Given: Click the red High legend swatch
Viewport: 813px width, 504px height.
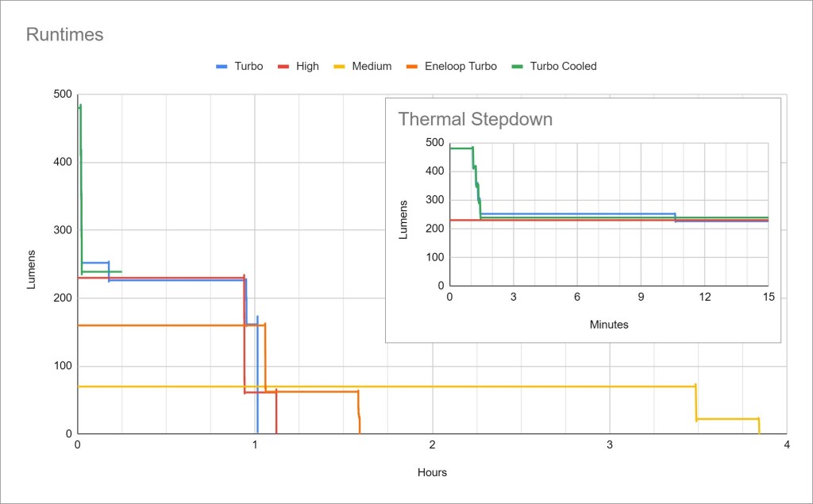Looking at the screenshot, I should [284, 67].
